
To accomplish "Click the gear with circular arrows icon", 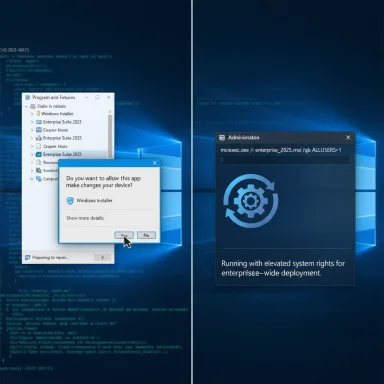I will (x=251, y=201).
